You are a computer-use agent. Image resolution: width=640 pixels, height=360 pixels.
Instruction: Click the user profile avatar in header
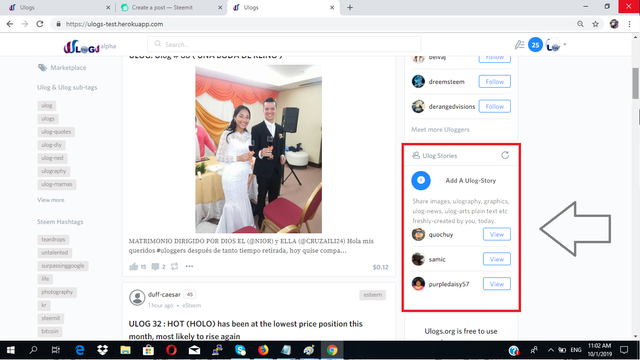553,45
